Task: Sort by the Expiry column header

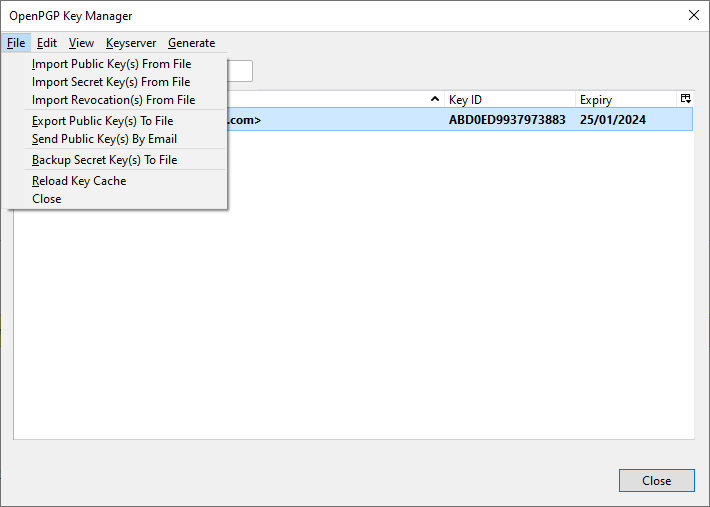Action: pyautogui.click(x=626, y=99)
